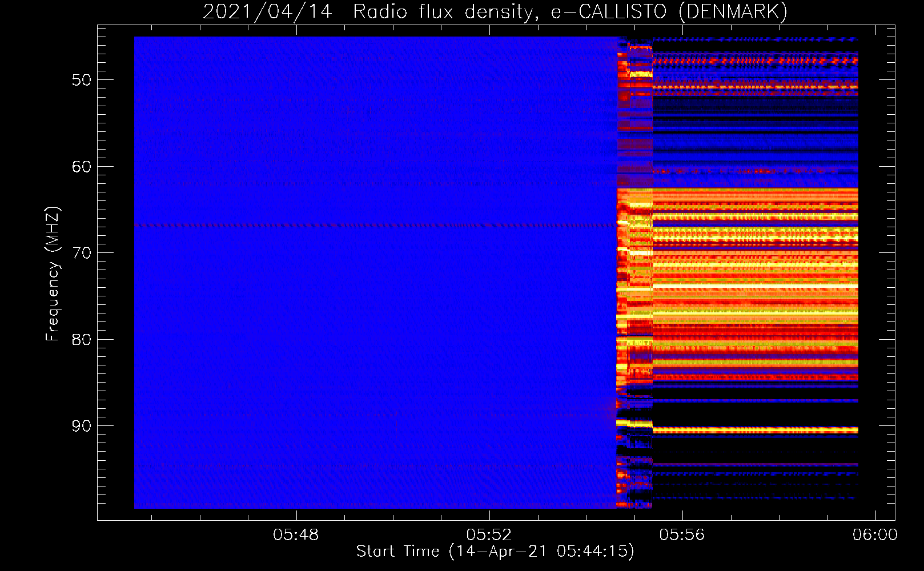Click the 'Start Time (14-Apr-21 05:44:15)' x-axis label

[x=495, y=552]
